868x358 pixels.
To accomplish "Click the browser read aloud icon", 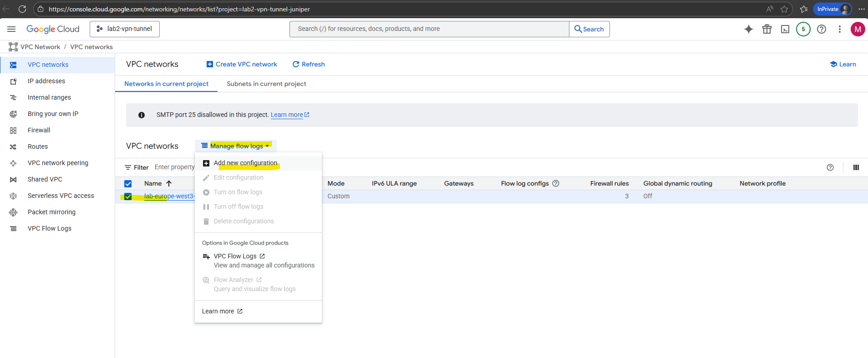I will pos(770,9).
